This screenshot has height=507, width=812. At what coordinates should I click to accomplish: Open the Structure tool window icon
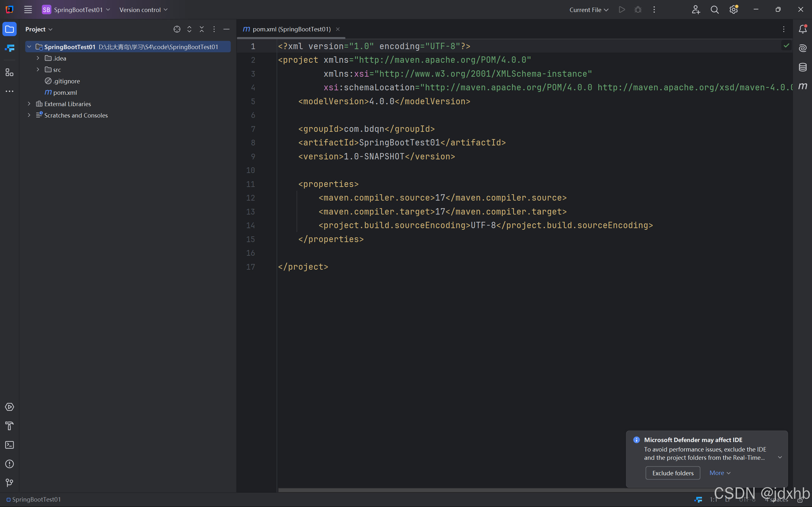click(x=10, y=73)
